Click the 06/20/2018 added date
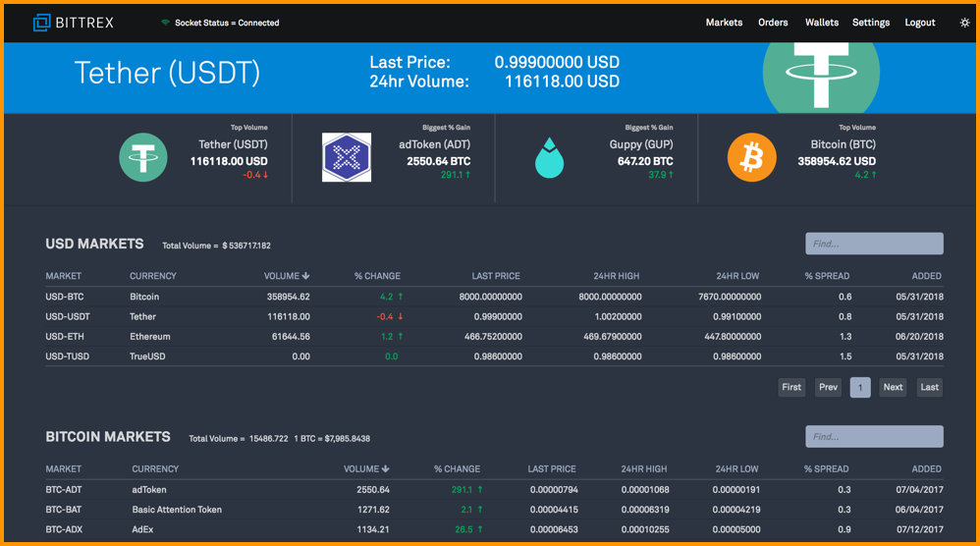980x546 pixels. (x=919, y=337)
